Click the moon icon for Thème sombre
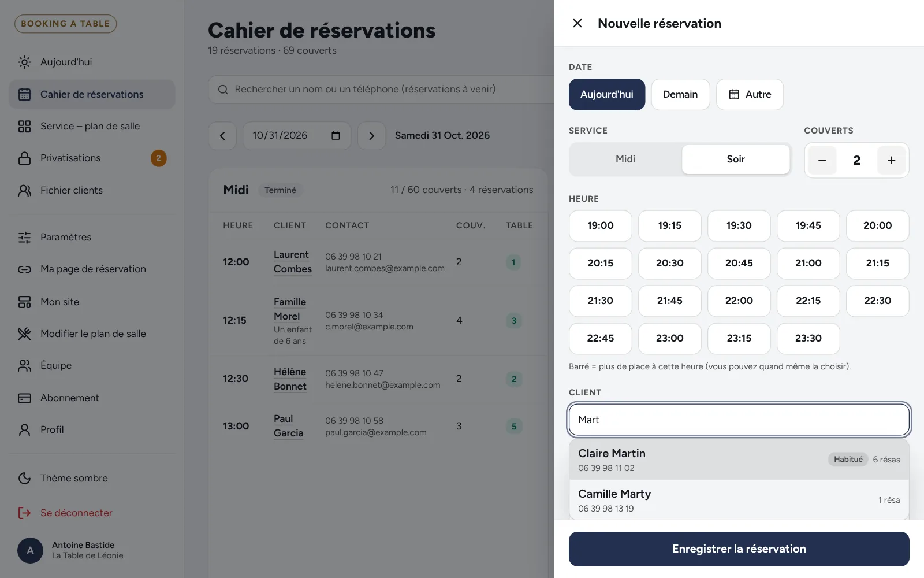This screenshot has width=924, height=578. (24, 478)
